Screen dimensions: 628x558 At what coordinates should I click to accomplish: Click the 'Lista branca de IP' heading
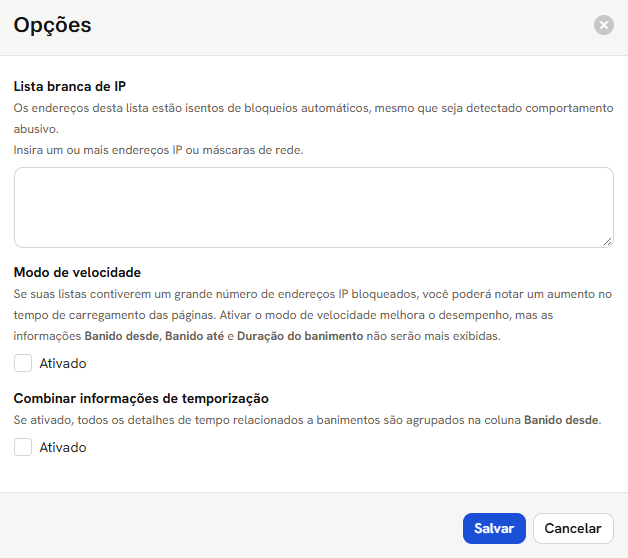pyautogui.click(x=70, y=87)
